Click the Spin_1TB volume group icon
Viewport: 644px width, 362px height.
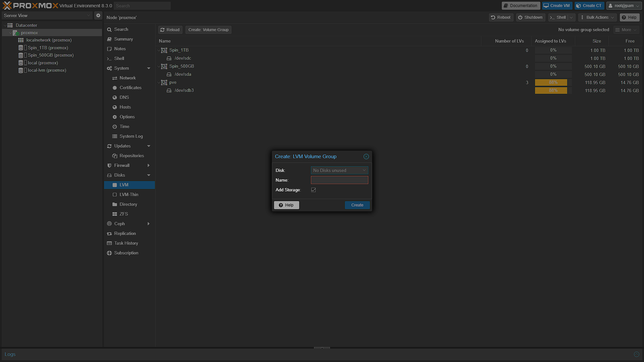pyautogui.click(x=164, y=50)
